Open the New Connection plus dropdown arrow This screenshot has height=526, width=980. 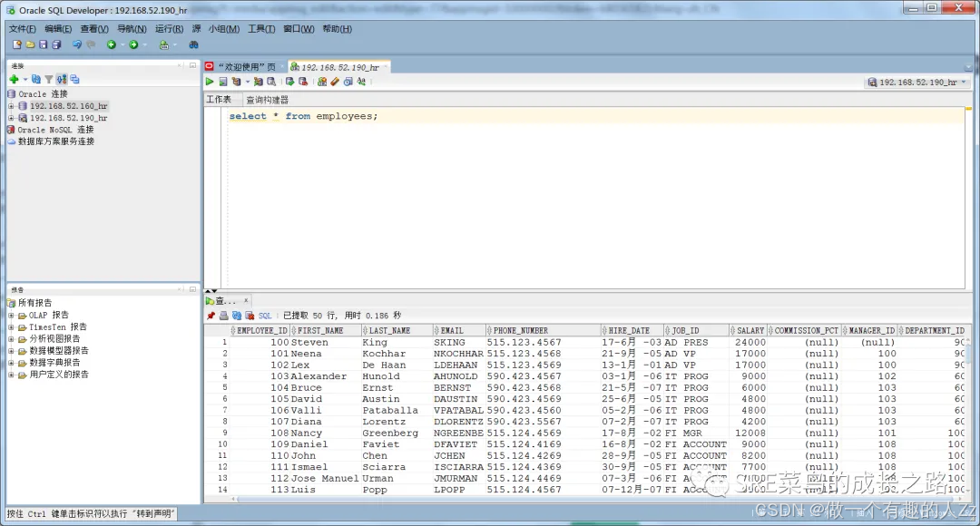(x=25, y=80)
